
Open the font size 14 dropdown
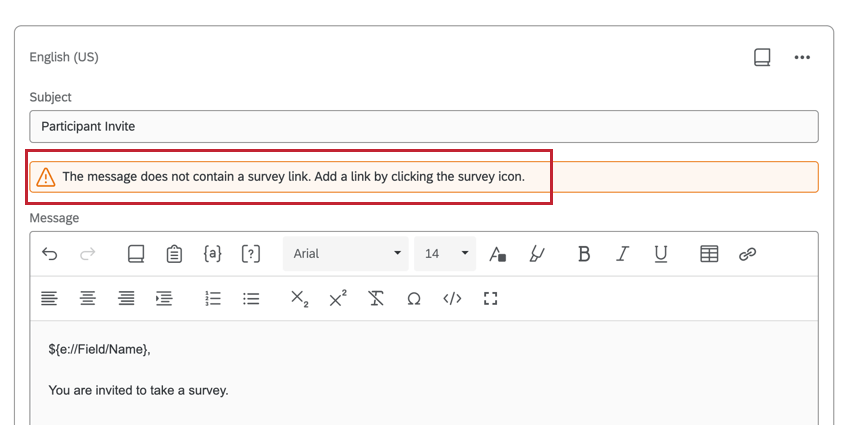(x=445, y=254)
